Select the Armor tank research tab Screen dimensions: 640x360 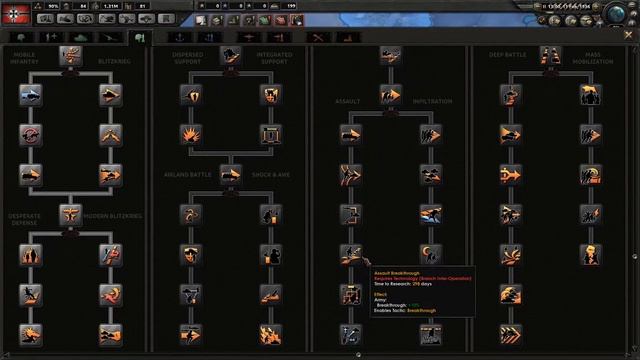click(x=81, y=38)
